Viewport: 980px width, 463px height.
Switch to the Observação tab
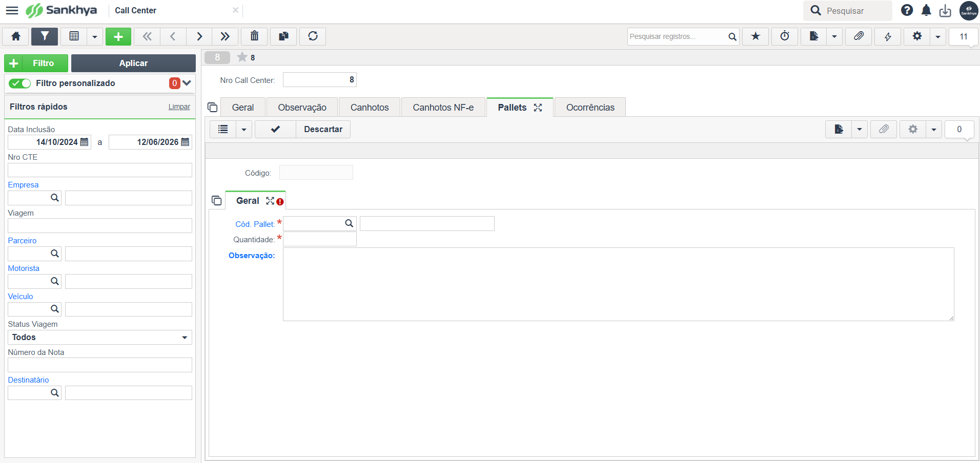tap(302, 107)
